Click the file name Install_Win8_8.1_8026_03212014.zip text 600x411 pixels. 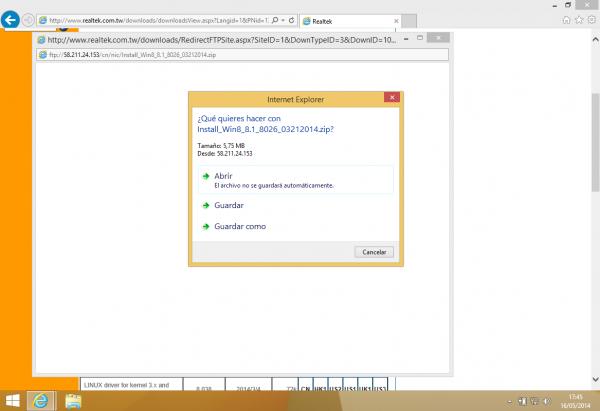coord(264,129)
